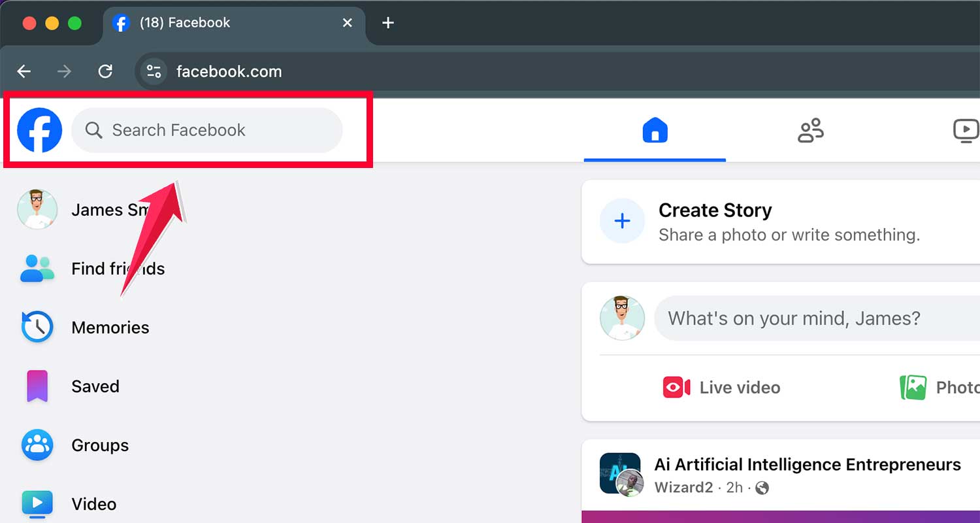The image size is (980, 523).
Task: Click the Find friends icon
Action: coord(37,268)
